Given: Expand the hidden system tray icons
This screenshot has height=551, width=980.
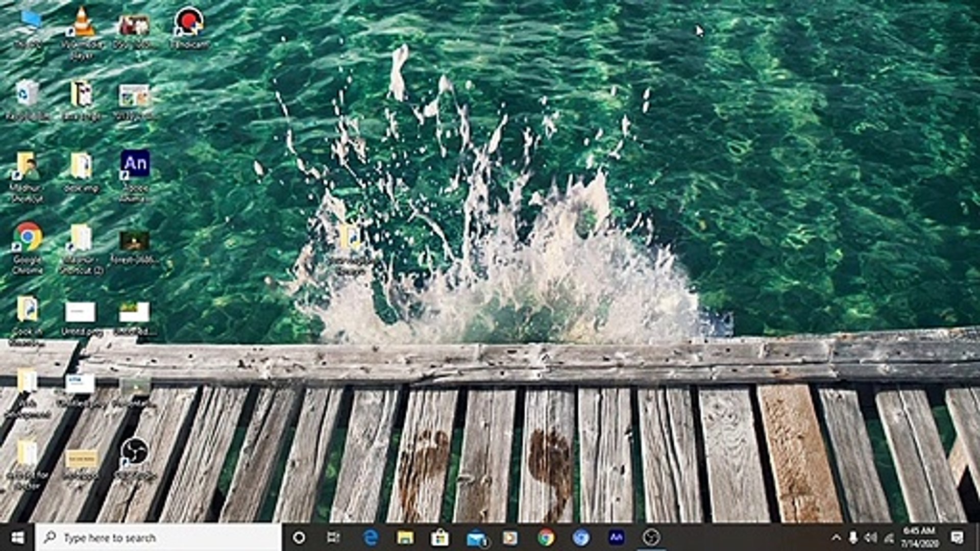Looking at the screenshot, I should click(836, 537).
